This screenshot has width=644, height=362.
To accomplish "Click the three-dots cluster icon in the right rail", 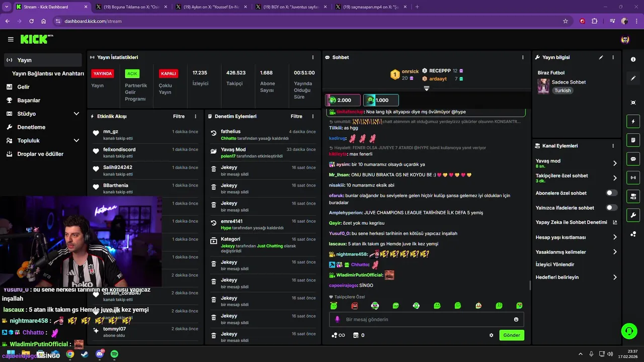I will [x=633, y=234].
